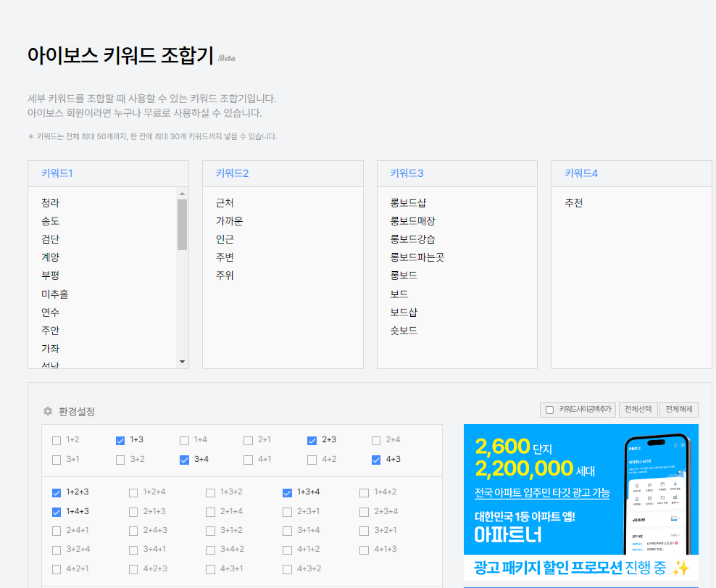Tick the 1+3+2 combination checkbox

pyautogui.click(x=210, y=492)
